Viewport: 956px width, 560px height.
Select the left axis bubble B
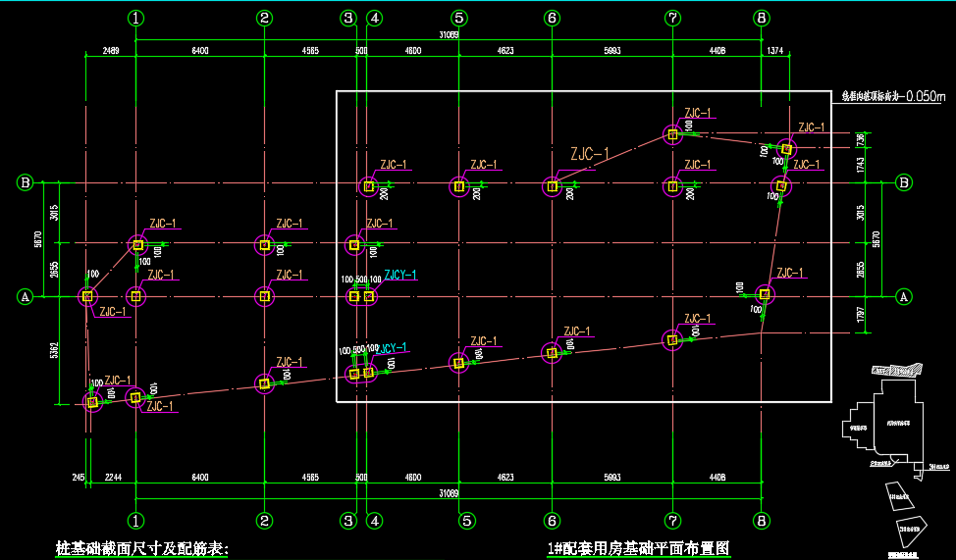coord(26,182)
